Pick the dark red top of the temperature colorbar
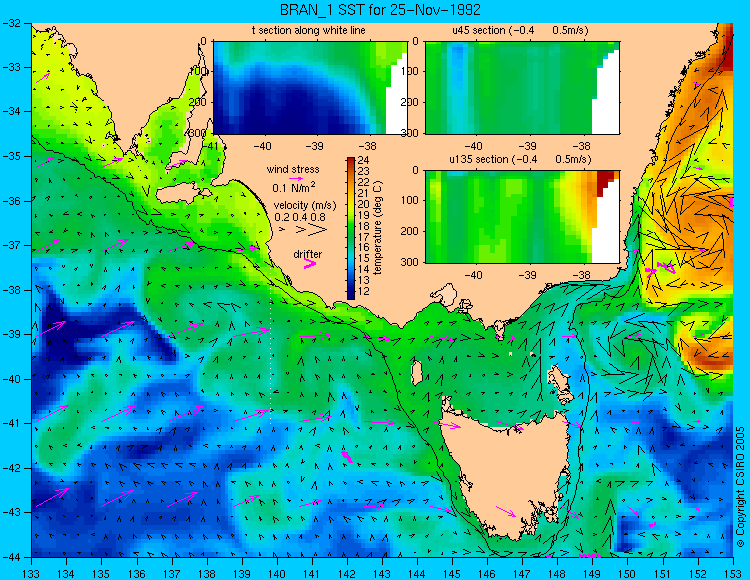The width and height of the screenshot is (750, 580). pyautogui.click(x=351, y=163)
